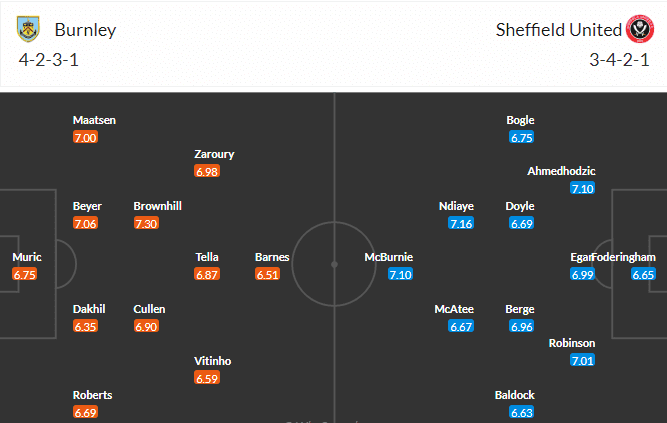The height and width of the screenshot is (423, 667).
Task: Select Robinson's 7.01 rating badge
Action: point(582,360)
